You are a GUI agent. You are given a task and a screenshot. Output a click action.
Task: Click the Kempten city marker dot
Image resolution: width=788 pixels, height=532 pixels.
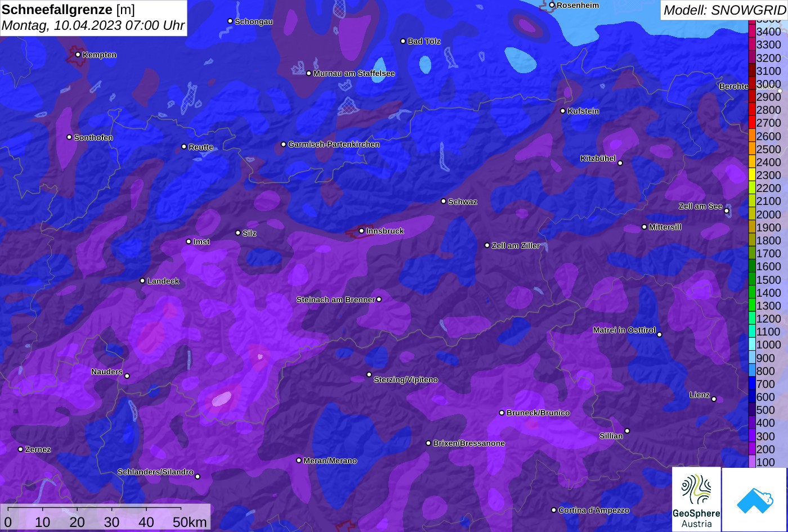tap(78, 55)
